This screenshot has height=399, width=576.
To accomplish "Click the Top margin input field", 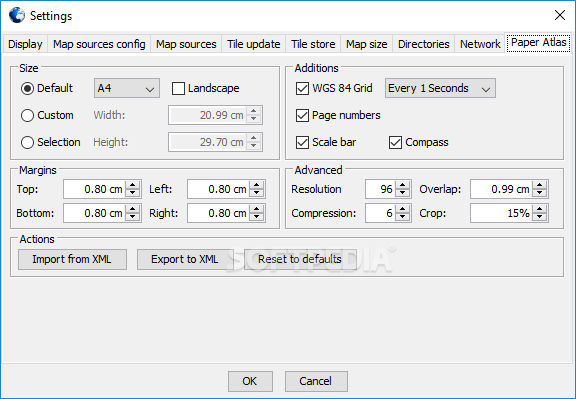I will [x=94, y=189].
